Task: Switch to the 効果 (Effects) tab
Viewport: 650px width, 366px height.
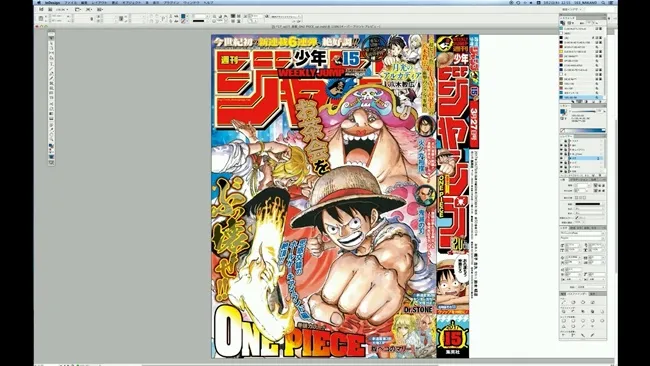Action: (592, 293)
